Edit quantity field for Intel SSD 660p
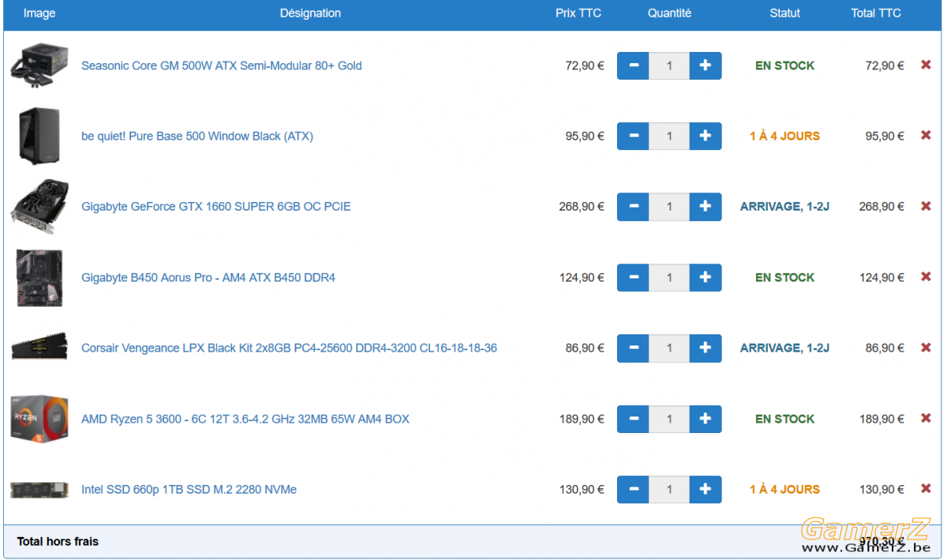947x560 pixels. [x=669, y=489]
